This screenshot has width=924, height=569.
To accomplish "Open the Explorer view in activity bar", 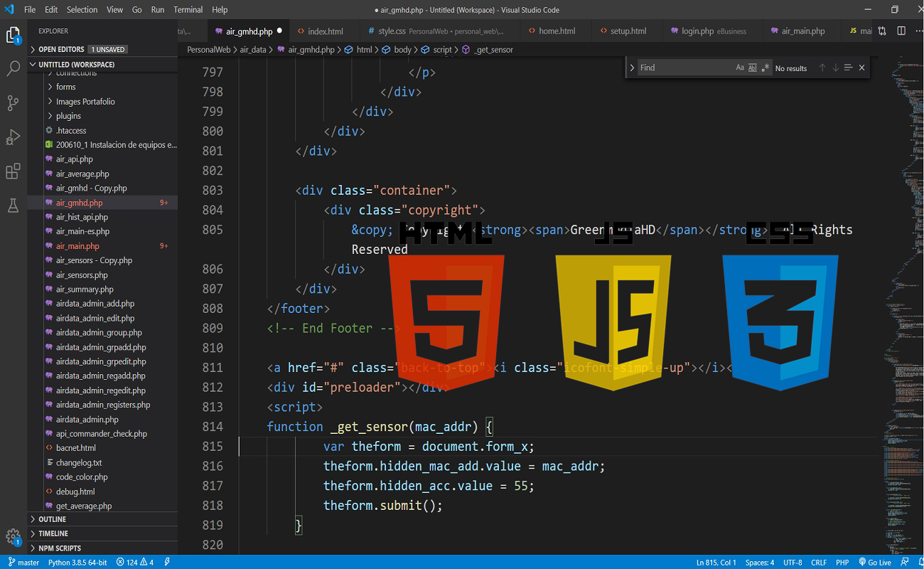I will point(14,36).
